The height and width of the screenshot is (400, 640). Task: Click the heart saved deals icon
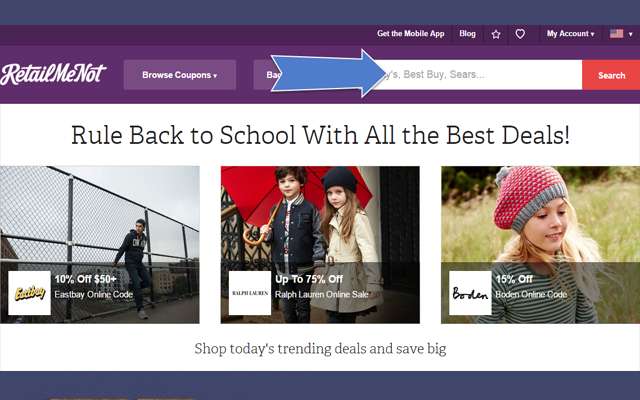pyautogui.click(x=520, y=34)
